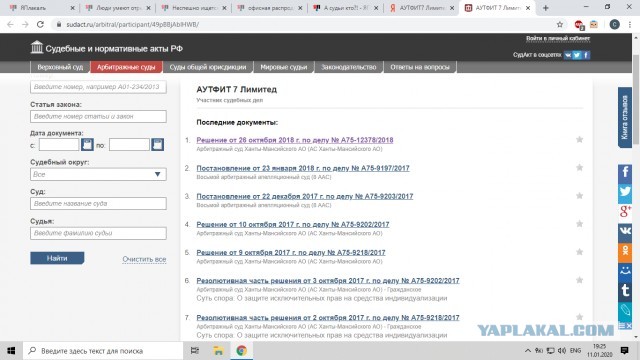Select Арбитражные суды tab
Viewport: 640px width, 360px height.
[x=126, y=67]
